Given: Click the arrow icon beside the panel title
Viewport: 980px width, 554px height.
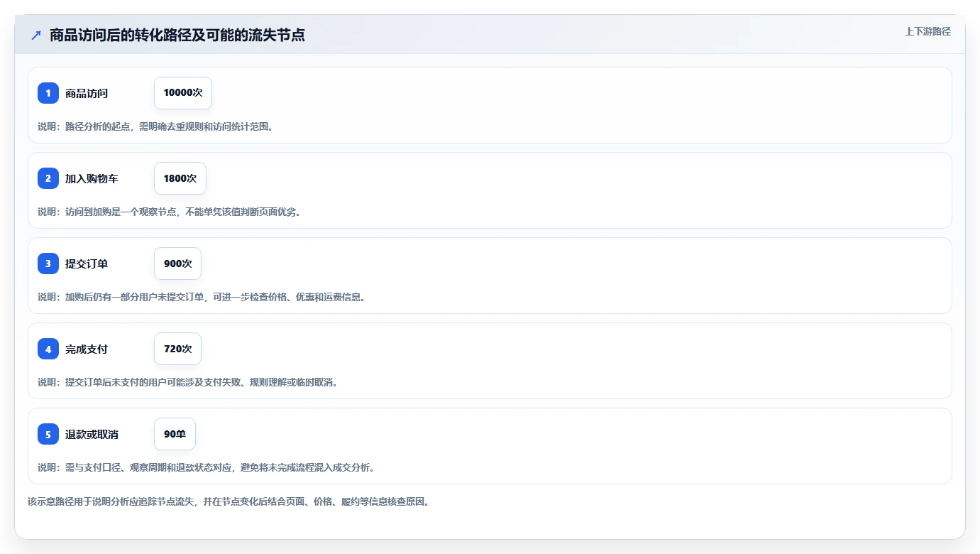Looking at the screenshot, I should pyautogui.click(x=36, y=35).
